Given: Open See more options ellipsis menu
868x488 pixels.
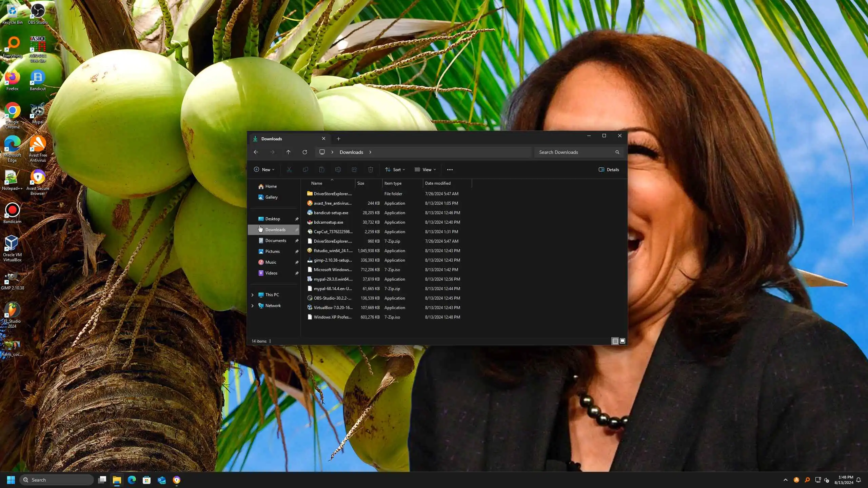Looking at the screenshot, I should click(450, 169).
